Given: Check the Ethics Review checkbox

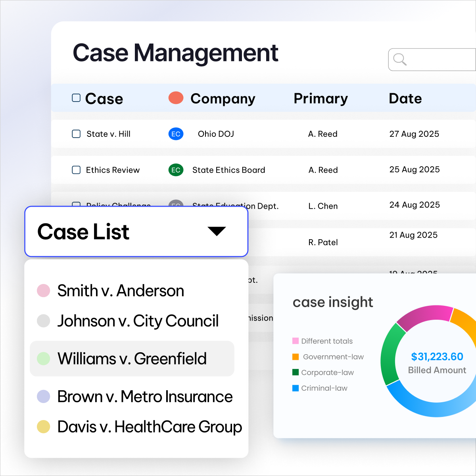Looking at the screenshot, I should coord(76,170).
